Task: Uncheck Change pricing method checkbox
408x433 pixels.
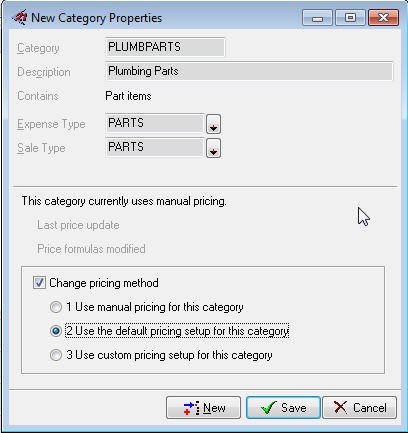Action: (x=39, y=283)
